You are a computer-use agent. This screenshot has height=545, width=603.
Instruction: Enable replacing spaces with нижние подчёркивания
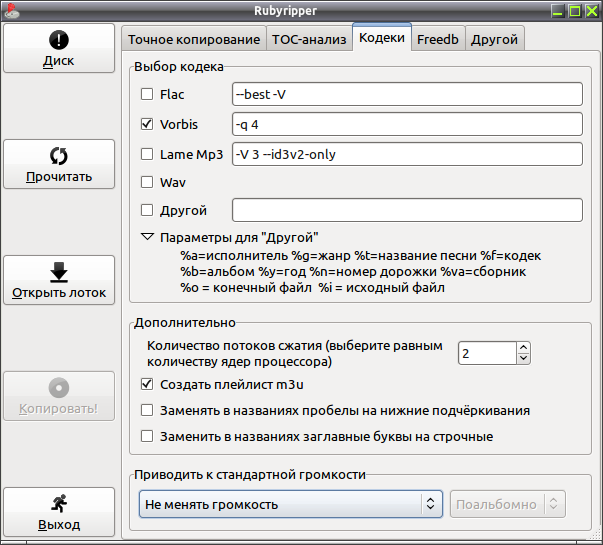point(147,410)
